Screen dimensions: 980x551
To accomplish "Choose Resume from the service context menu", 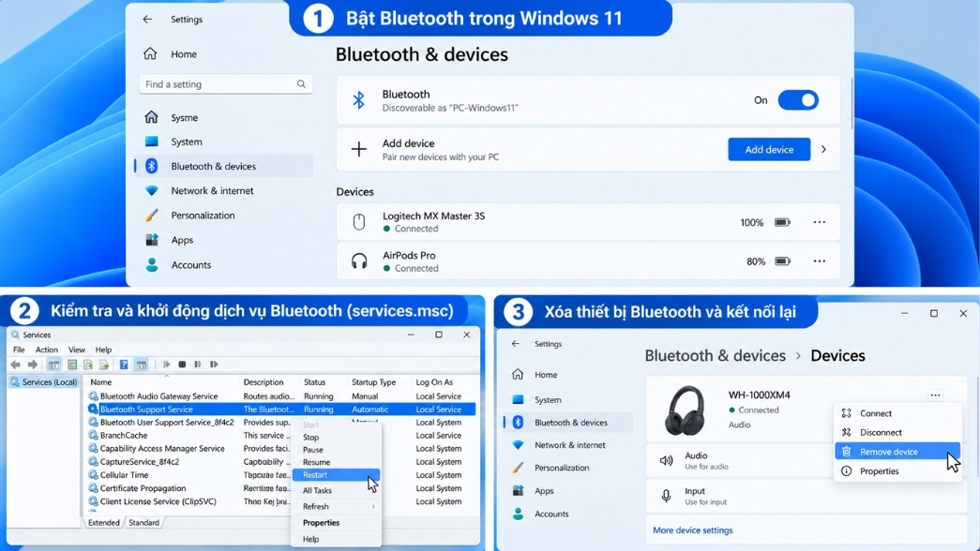I will coord(337,462).
